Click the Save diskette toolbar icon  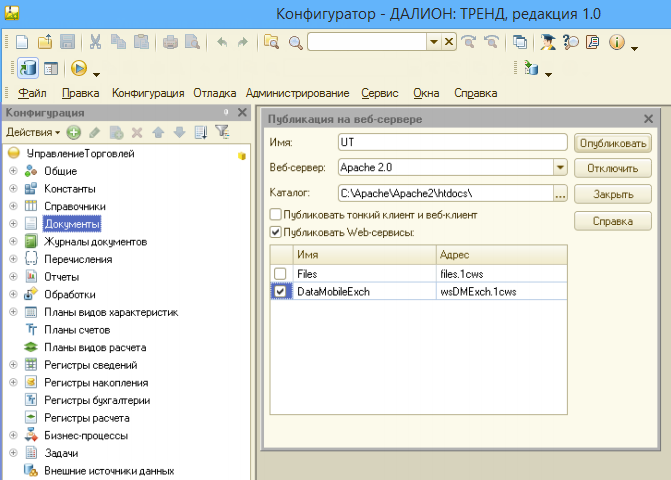pos(67,42)
